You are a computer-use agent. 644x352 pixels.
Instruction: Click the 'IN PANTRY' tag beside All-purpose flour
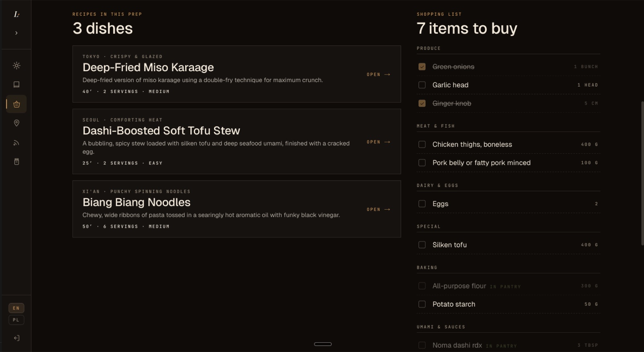(505, 287)
